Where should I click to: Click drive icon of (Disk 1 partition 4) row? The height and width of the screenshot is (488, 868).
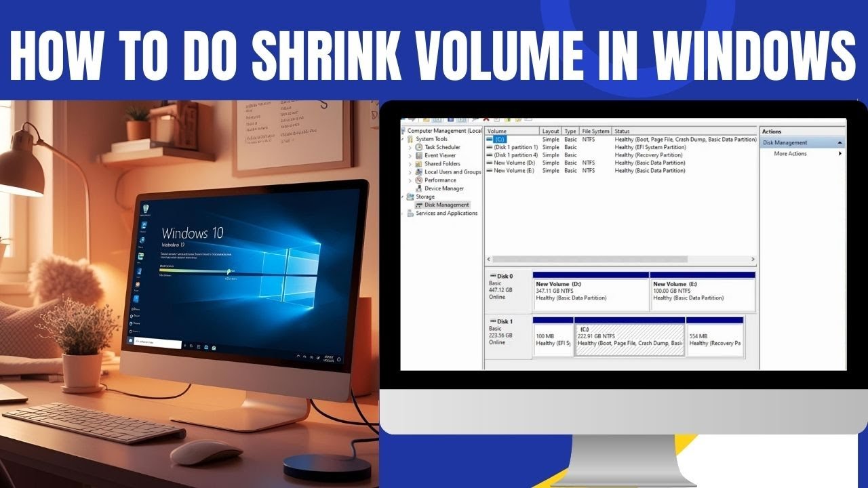490,155
